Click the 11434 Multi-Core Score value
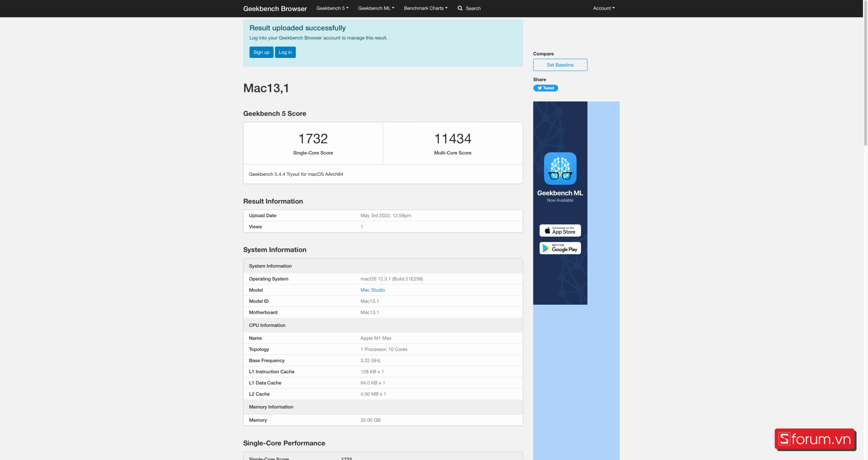868x460 pixels. (452, 139)
